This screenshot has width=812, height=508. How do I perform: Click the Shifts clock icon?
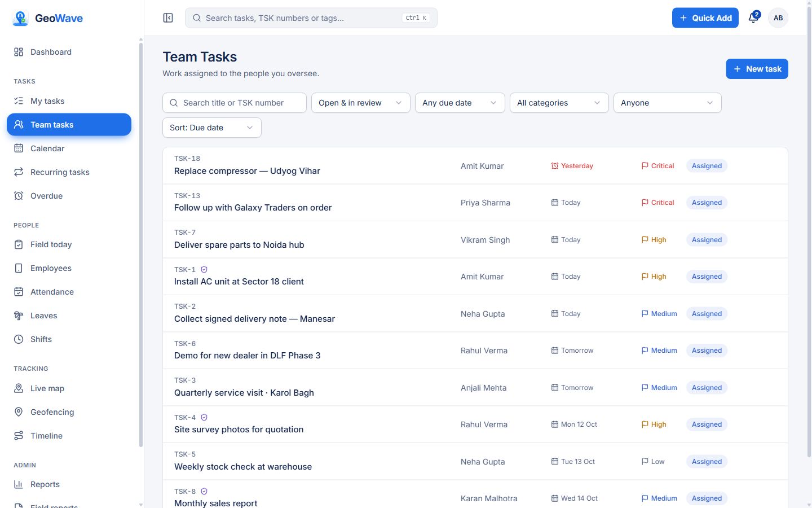(x=19, y=339)
